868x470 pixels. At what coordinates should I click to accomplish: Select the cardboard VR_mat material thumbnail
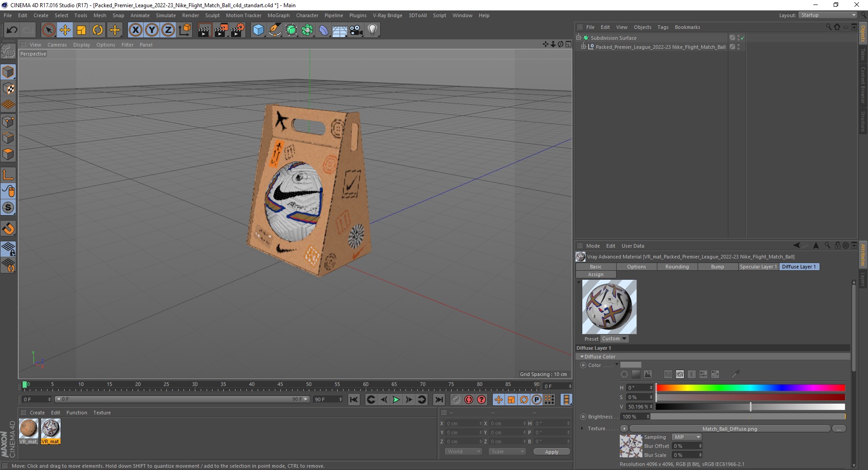28,428
